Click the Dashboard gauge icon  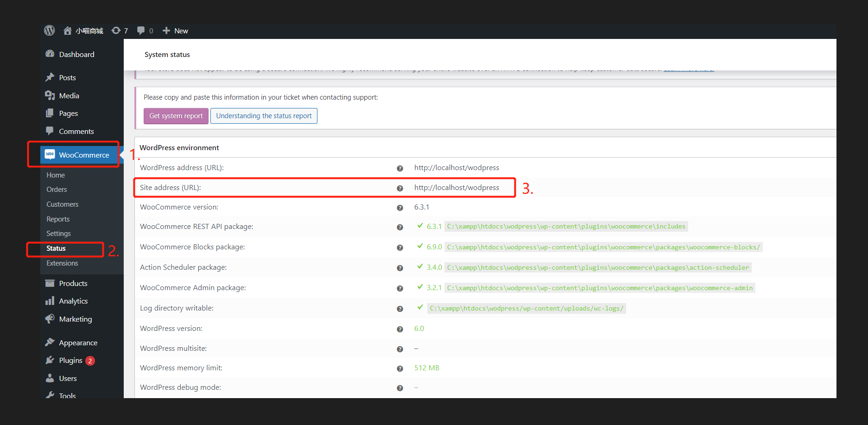tap(50, 54)
